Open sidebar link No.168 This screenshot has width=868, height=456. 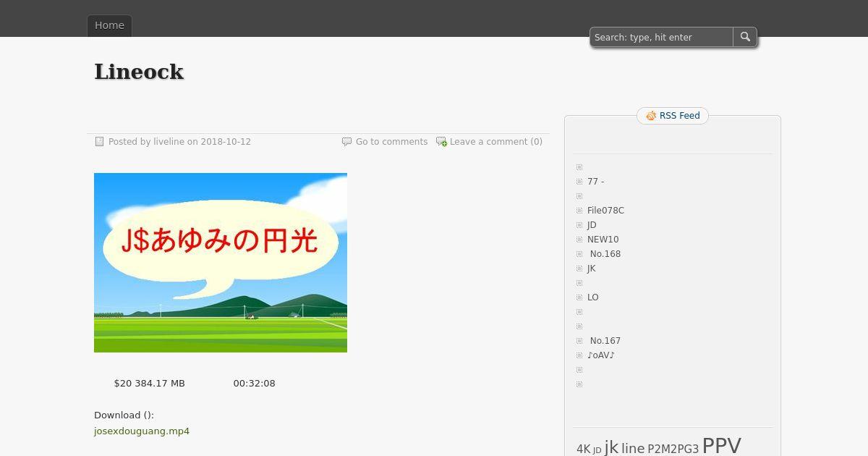point(605,254)
